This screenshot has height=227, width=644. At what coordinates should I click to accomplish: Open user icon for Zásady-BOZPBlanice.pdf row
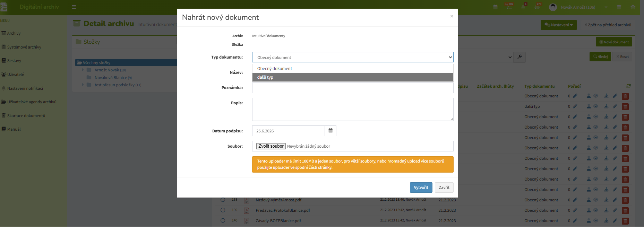(x=589, y=221)
